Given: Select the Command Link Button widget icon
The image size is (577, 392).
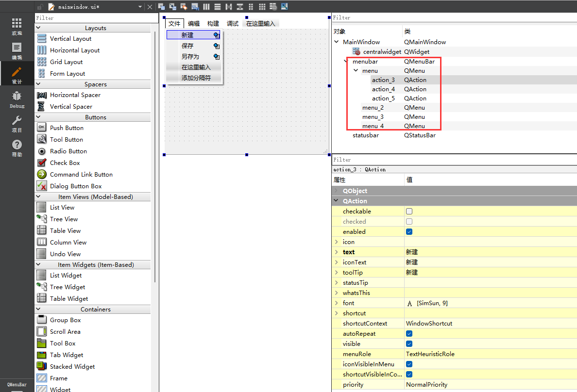Looking at the screenshot, I should (42, 174).
